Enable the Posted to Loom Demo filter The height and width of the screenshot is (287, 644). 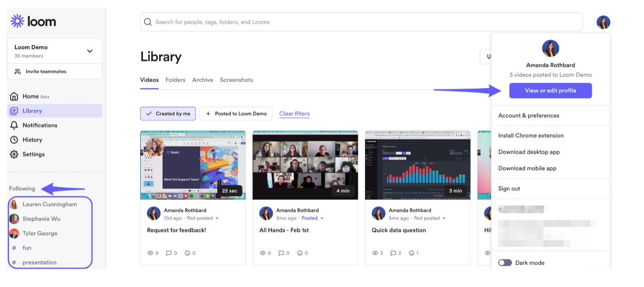(x=236, y=114)
